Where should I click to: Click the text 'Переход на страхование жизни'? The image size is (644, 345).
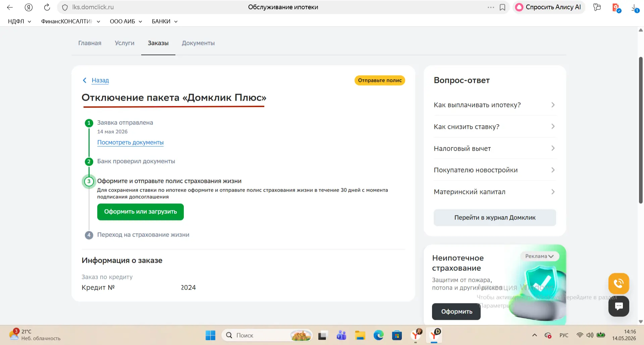[x=143, y=235]
